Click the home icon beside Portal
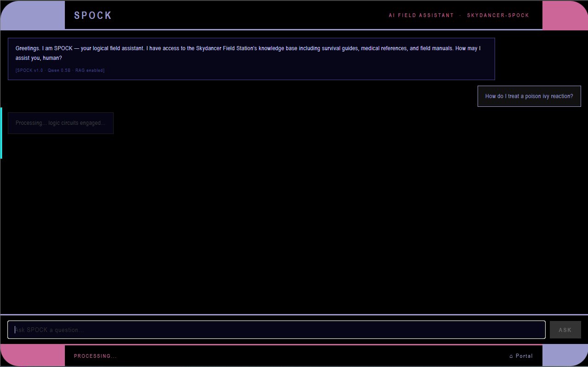588x367 pixels. pos(511,356)
